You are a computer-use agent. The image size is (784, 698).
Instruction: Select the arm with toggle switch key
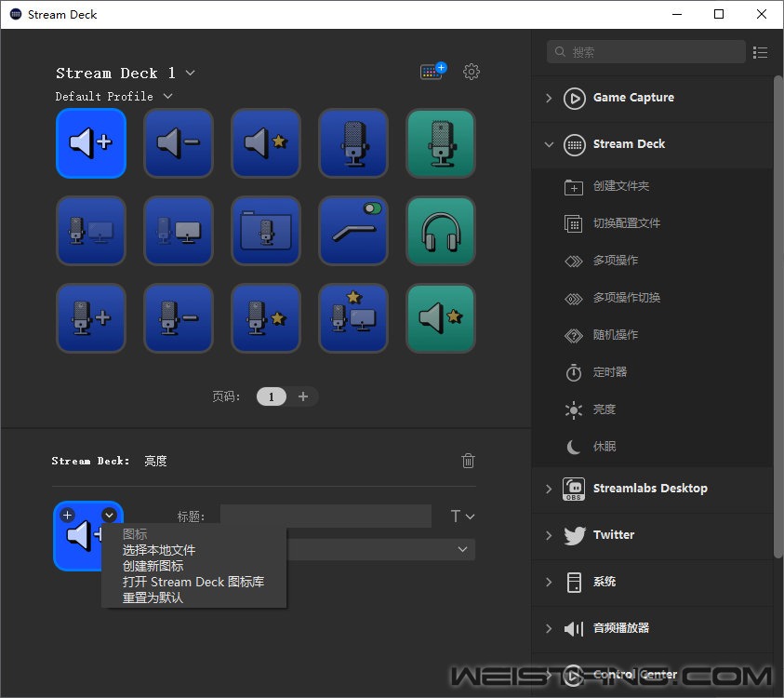(353, 231)
